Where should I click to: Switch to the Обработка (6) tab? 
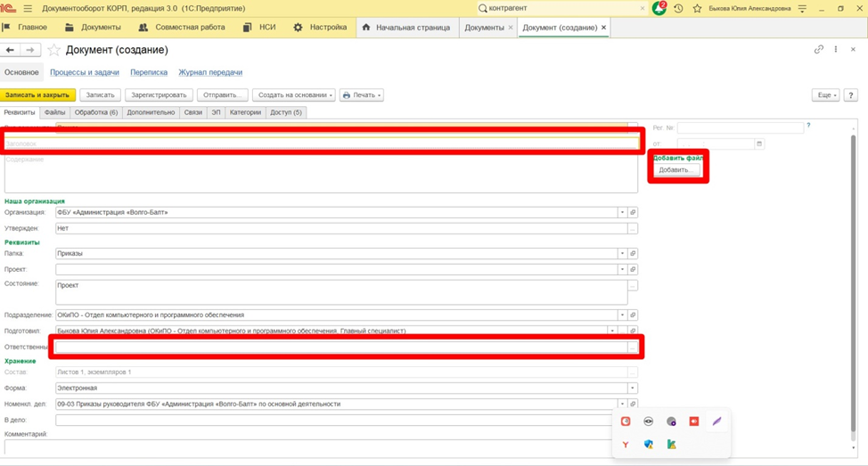pyautogui.click(x=96, y=112)
